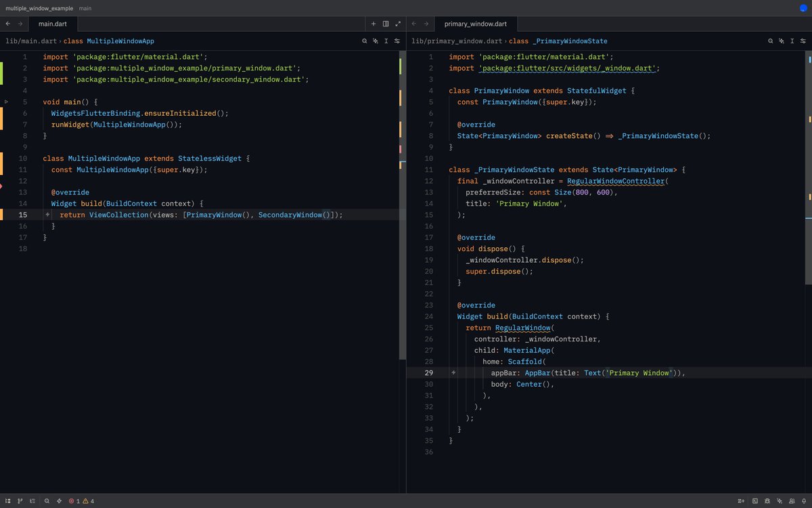Click breadcrumb class _PrimaryWindowState
This screenshot has height=508, width=812.
558,41
